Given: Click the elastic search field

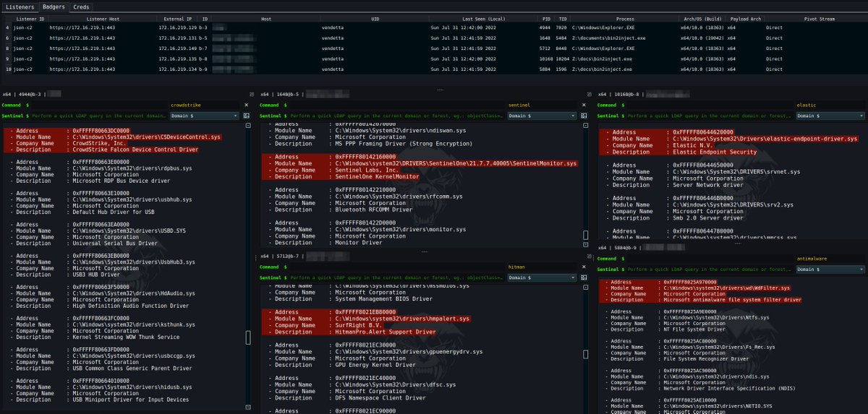Looking at the screenshot, I should coord(829,105).
